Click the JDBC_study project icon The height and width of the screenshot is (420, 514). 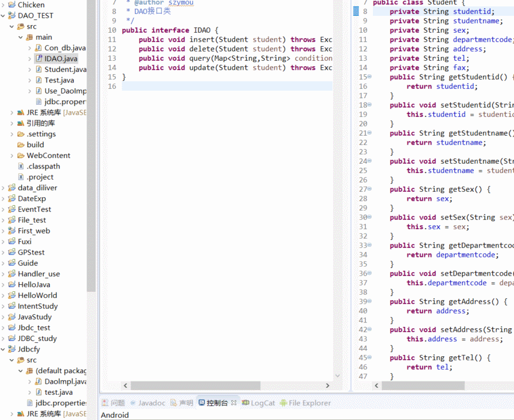pos(12,339)
